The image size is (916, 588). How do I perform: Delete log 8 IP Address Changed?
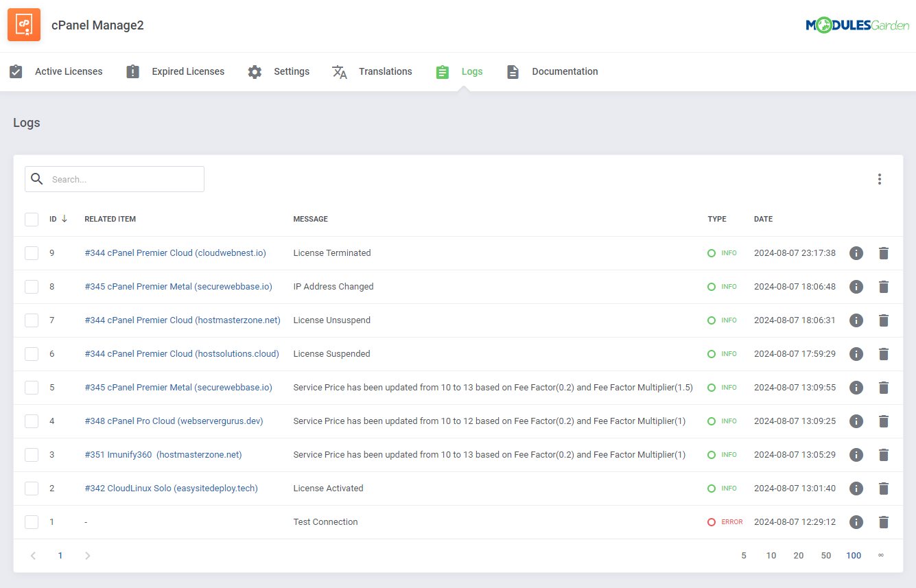[884, 287]
